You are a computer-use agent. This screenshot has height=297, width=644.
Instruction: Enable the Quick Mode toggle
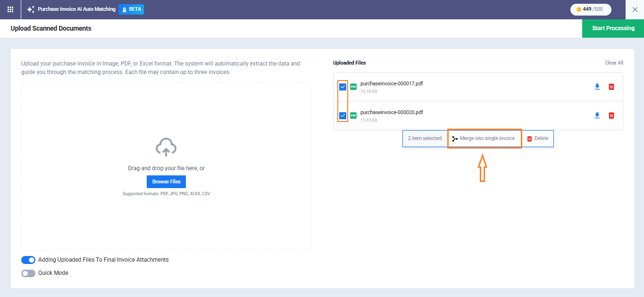(28, 273)
